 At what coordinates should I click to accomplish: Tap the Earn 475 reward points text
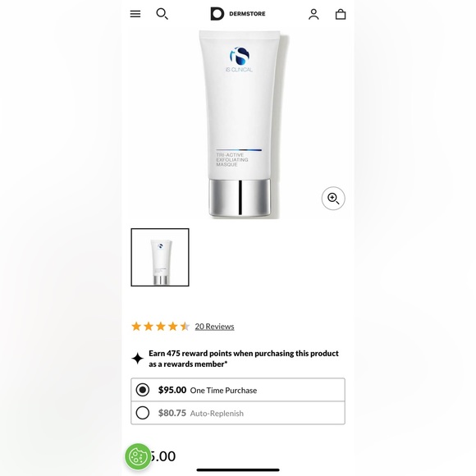[244, 359]
